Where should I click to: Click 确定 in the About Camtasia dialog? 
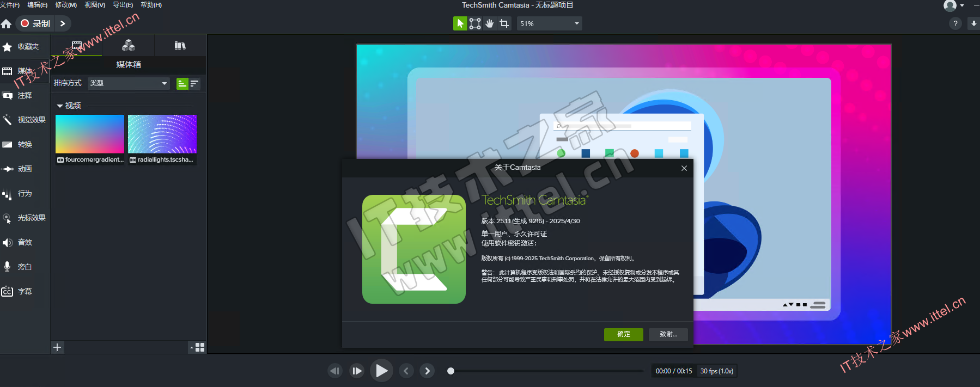point(624,334)
